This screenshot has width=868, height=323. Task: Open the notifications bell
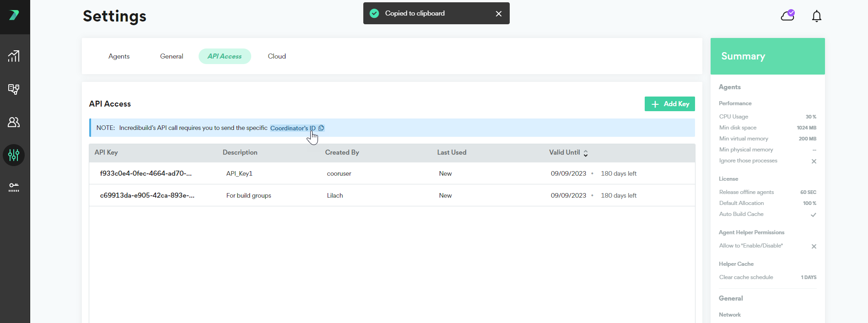pos(816,16)
